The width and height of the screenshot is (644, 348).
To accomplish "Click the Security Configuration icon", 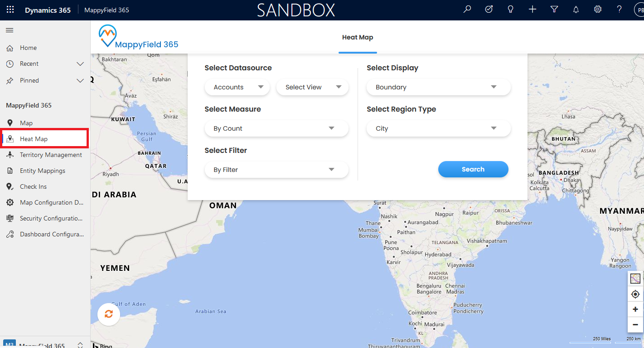I will click(10, 218).
